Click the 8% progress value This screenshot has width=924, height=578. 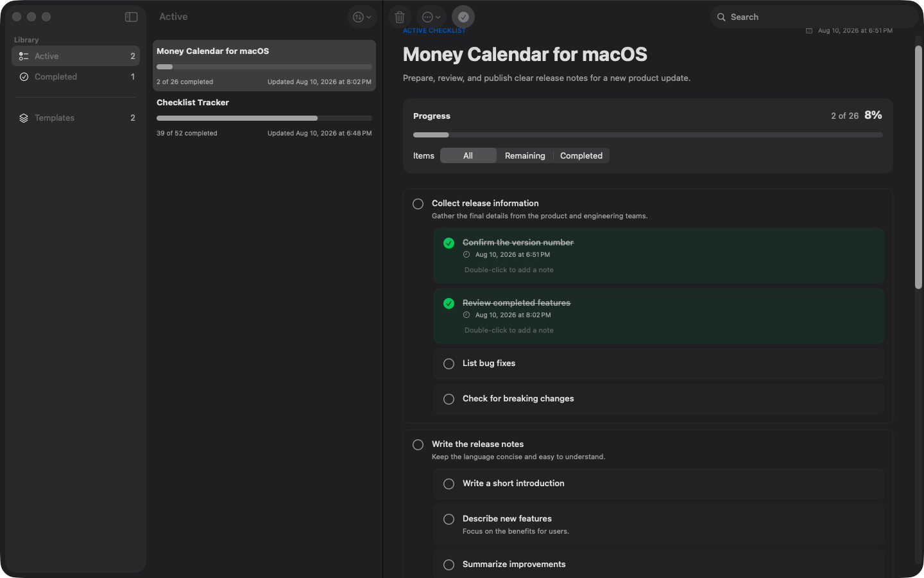click(873, 115)
